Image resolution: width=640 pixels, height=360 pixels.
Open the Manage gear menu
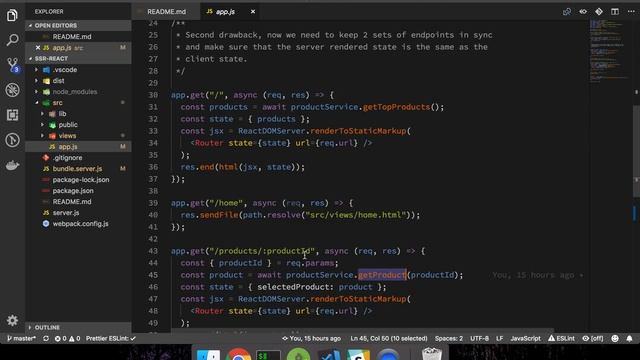[x=12, y=320]
